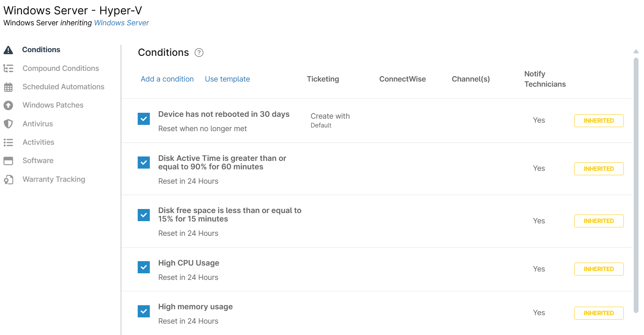
Task: Click the Warranty Tracking icon
Action: point(8,180)
